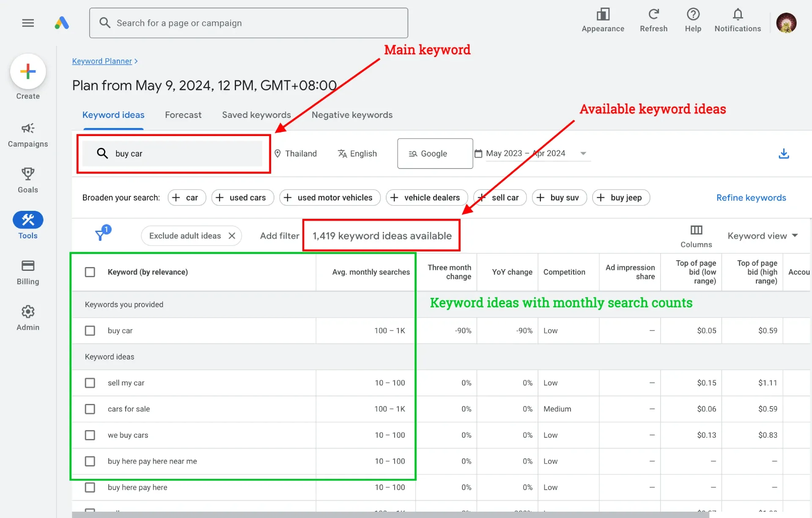
Task: Add 'buy jeep' to broaden search
Action: [x=621, y=198]
